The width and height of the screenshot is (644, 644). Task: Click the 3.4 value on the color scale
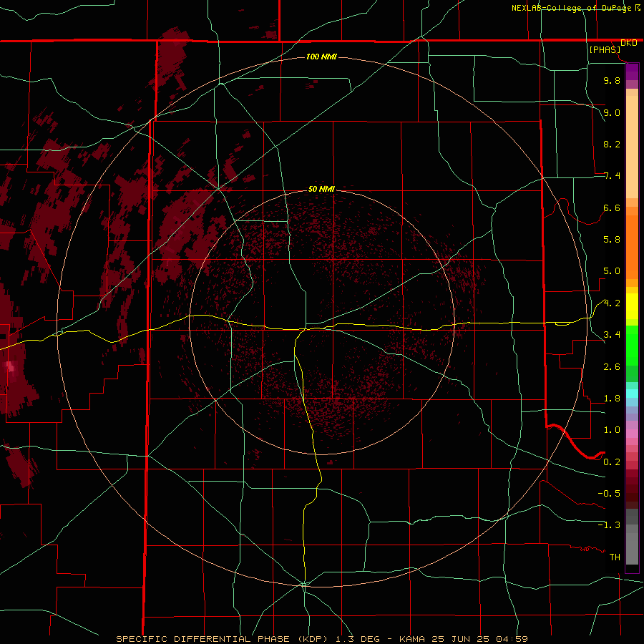[612, 335]
